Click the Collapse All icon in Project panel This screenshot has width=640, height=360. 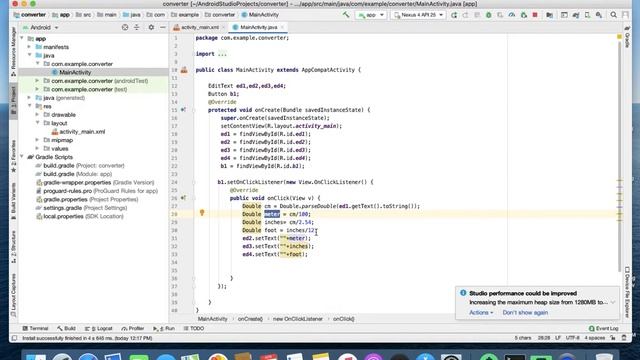pyautogui.click(x=137, y=27)
